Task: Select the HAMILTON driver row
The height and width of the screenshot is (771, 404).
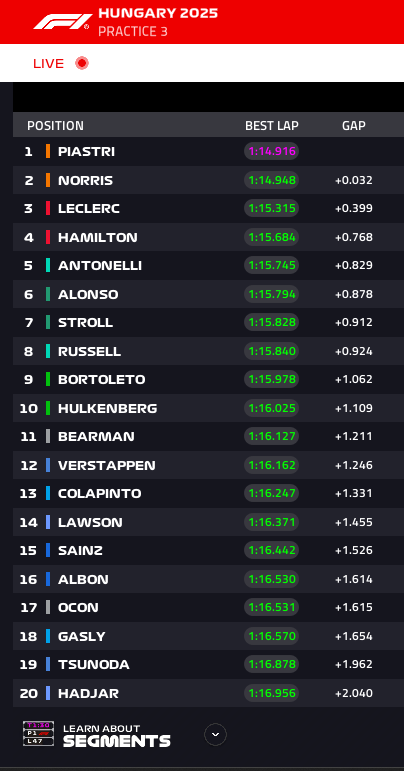Action: 208,237
